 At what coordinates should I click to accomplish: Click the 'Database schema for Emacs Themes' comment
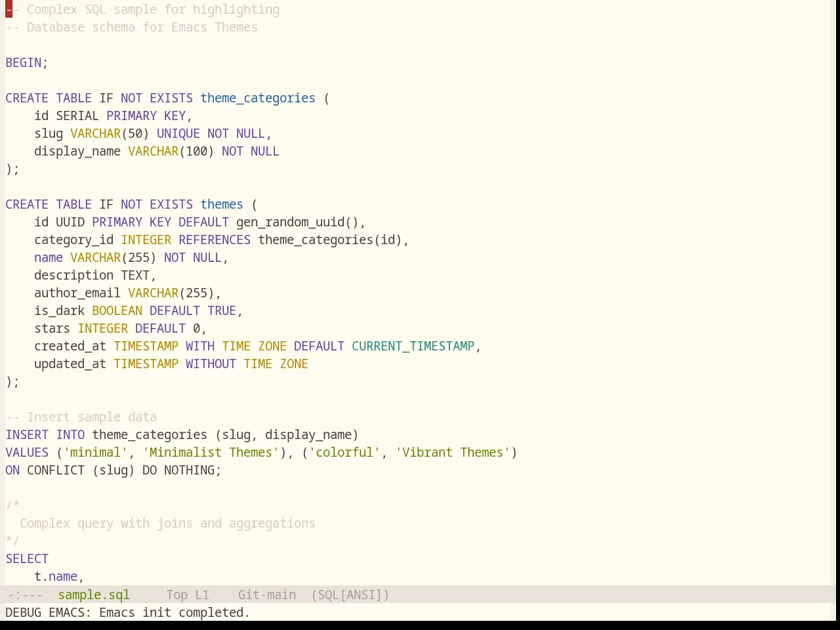click(132, 27)
